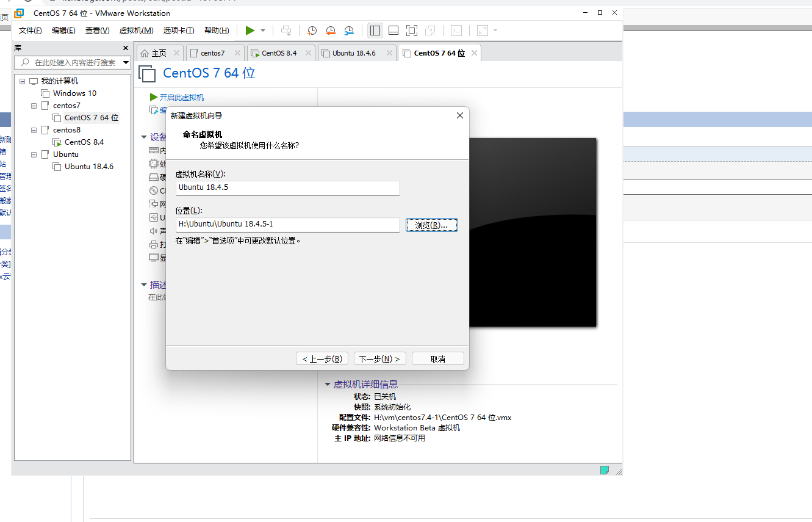Toggle the library sidebar view icon
This screenshot has height=522, width=812.
[375, 31]
